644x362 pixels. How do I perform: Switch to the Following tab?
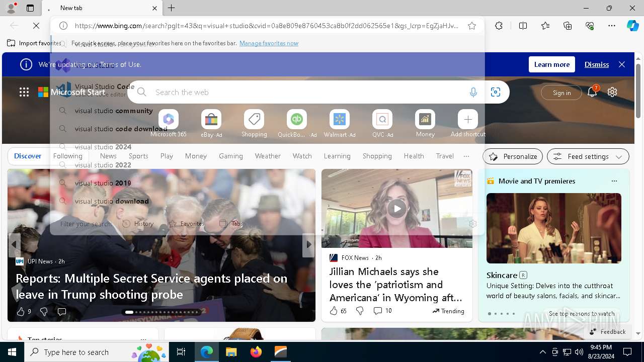click(x=68, y=156)
